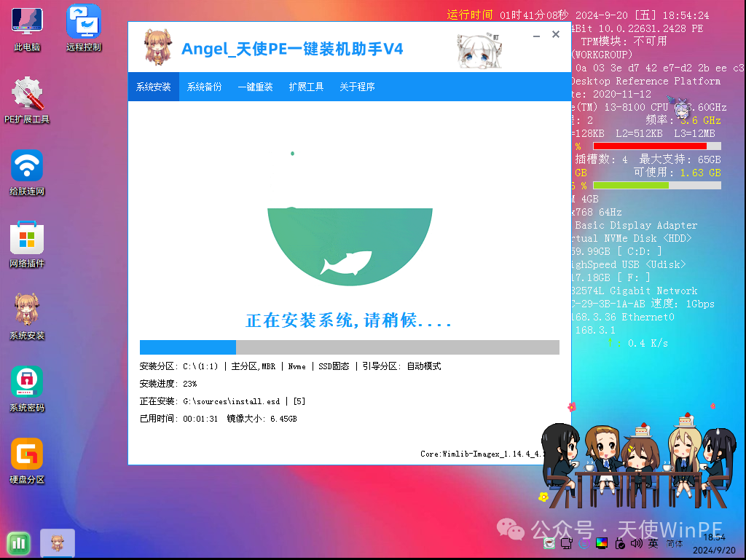Open the green start menu button

pyautogui.click(x=18, y=543)
